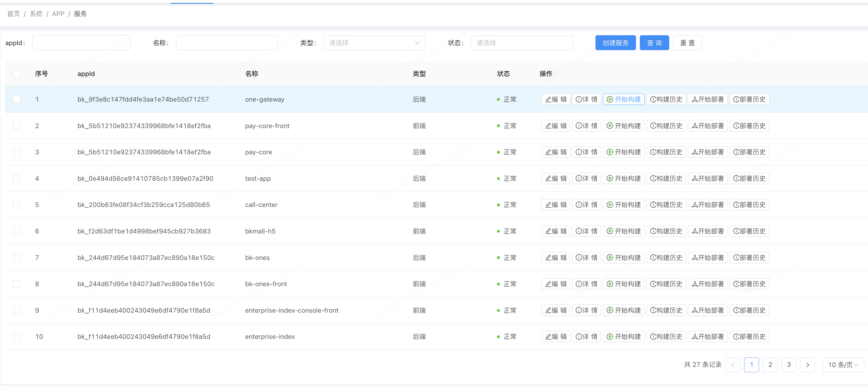Click appId bk_9f3e8c147fdd4fe3aa1e74be50d71257
Viewport: 868px width, 386px height.
point(143,99)
